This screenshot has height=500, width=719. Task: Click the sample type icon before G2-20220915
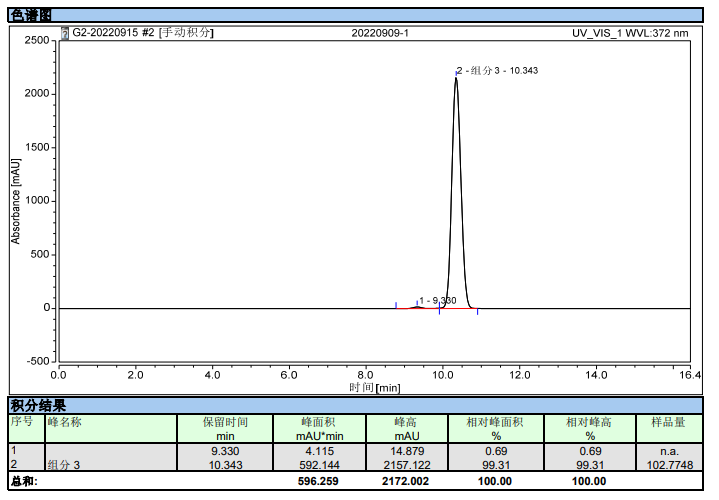(66, 33)
